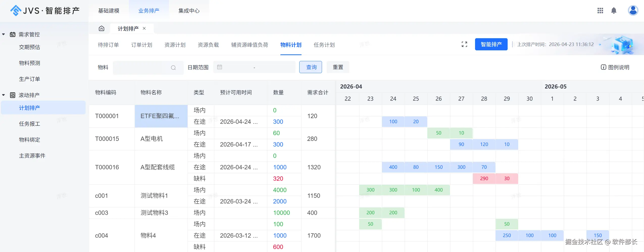The width and height of the screenshot is (644, 252).
Task: Click the calendar icon in date range
Action: [x=219, y=67]
